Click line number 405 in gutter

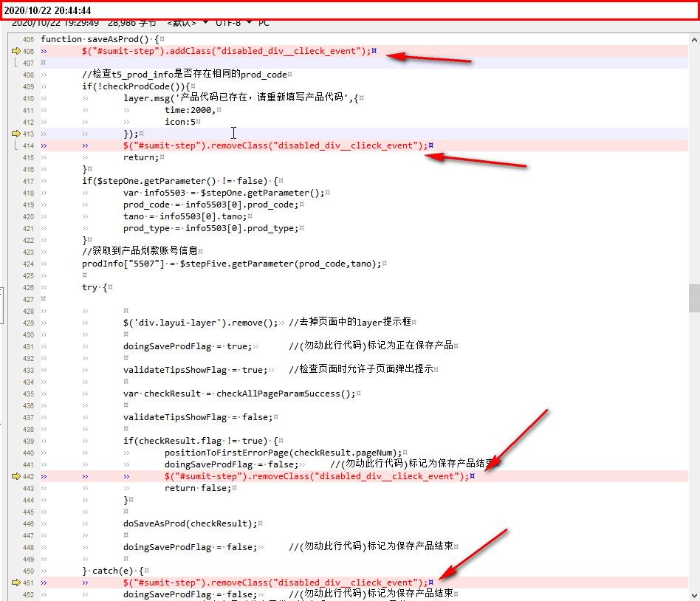28,39
